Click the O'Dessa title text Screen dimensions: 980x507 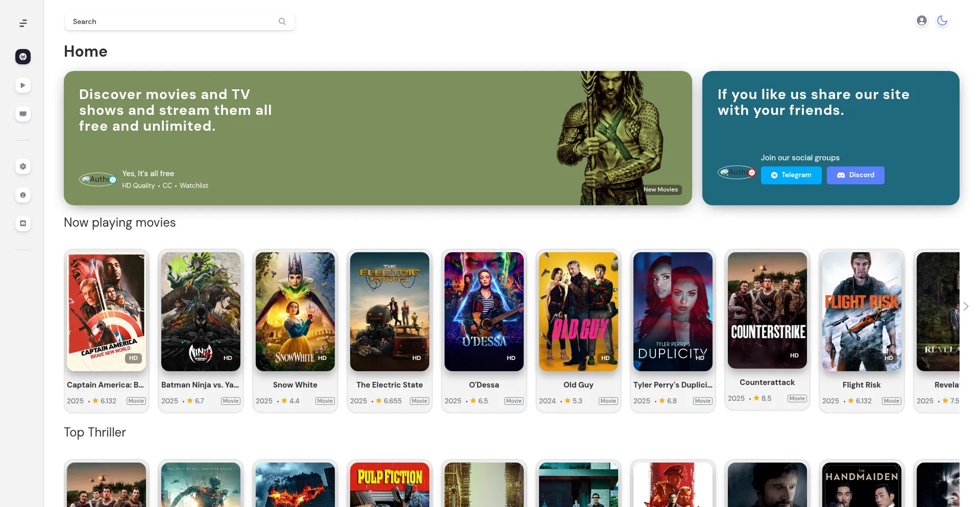[x=484, y=385]
